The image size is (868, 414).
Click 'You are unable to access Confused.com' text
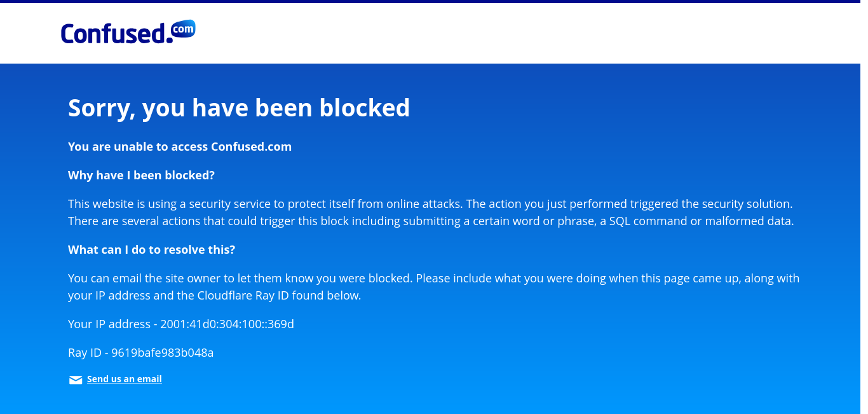tap(180, 147)
